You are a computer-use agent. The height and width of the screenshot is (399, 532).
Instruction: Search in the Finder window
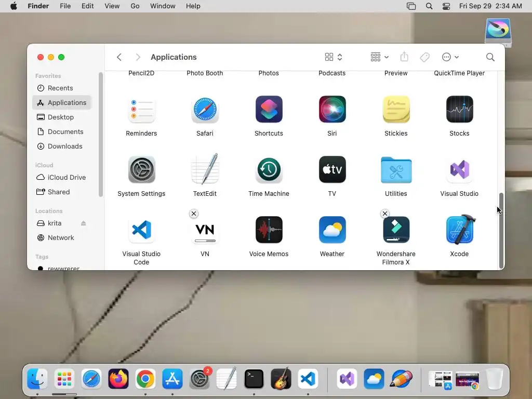(490, 57)
